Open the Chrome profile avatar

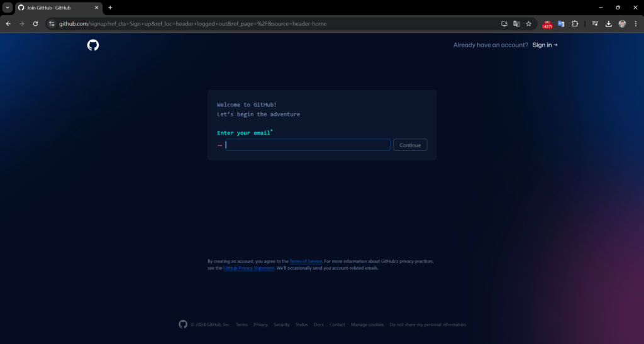(622, 24)
